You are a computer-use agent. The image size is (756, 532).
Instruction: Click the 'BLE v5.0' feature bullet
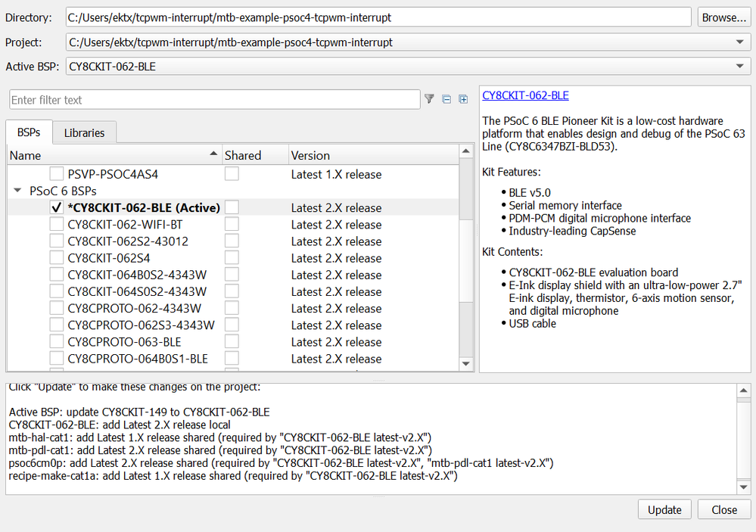point(530,192)
